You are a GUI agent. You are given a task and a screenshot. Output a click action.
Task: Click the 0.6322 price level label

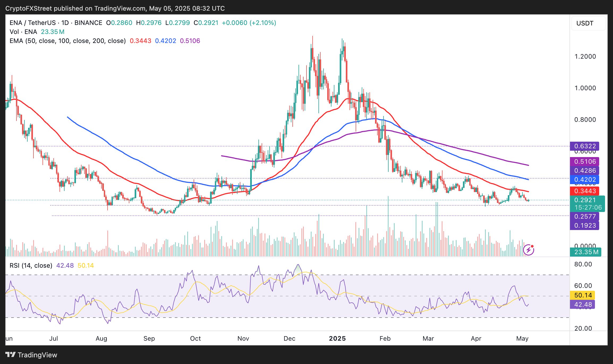tap(585, 146)
